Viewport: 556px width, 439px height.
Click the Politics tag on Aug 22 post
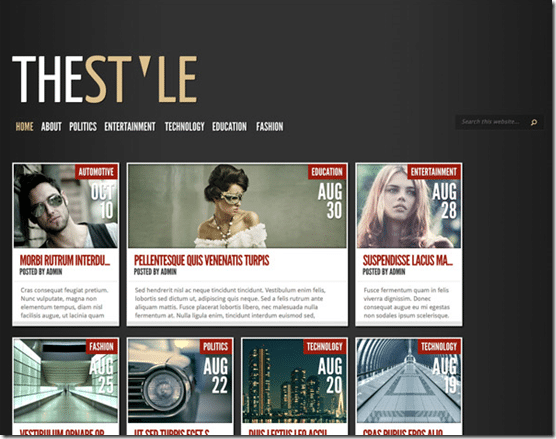coord(216,346)
